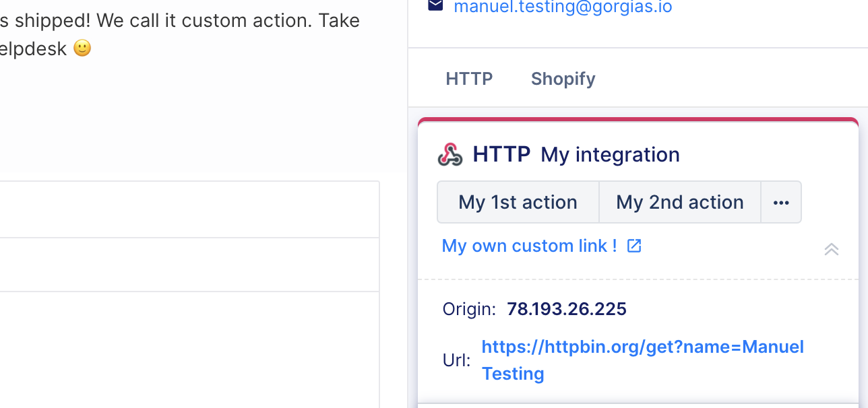Viewport: 868px width, 408px height.
Task: Click the Url: label
Action: point(456,360)
